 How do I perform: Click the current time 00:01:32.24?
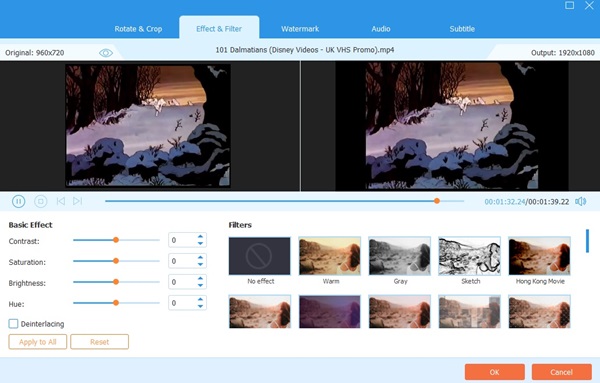(x=505, y=202)
